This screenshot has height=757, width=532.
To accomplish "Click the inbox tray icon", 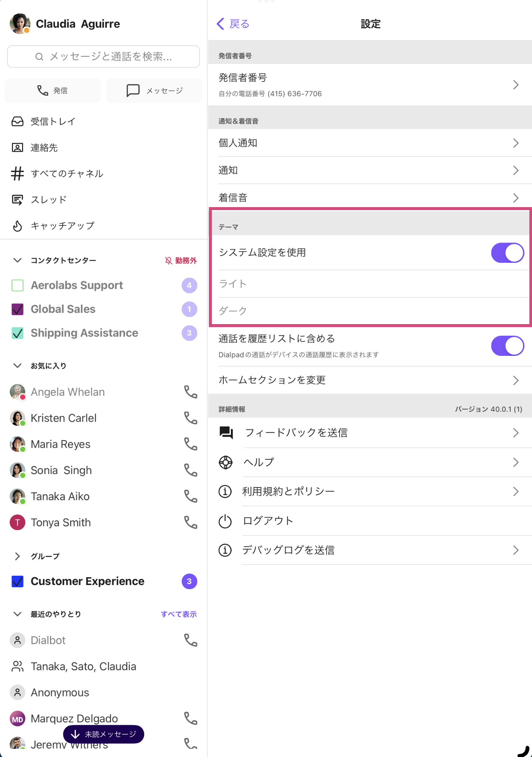I will 17,121.
